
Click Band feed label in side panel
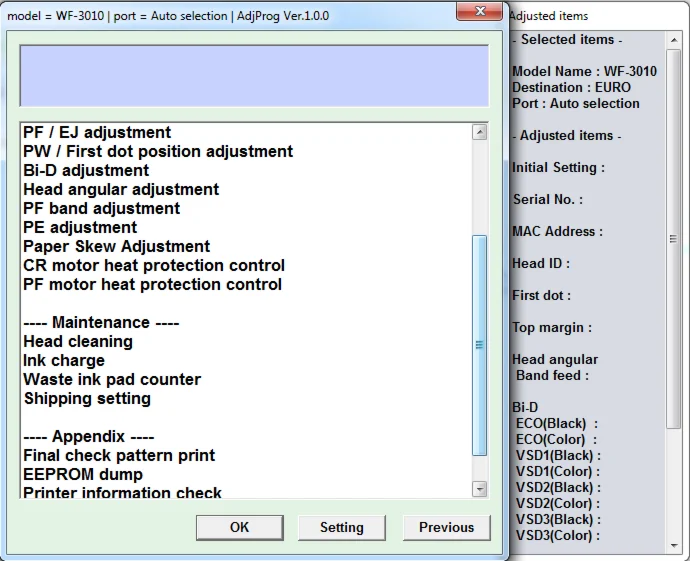pos(552,375)
